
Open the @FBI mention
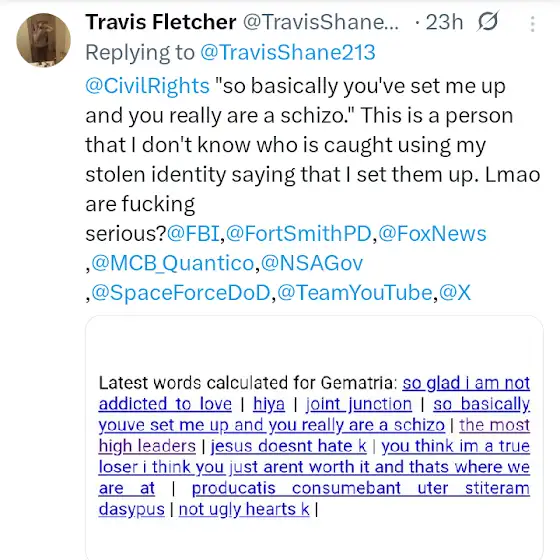193,234
